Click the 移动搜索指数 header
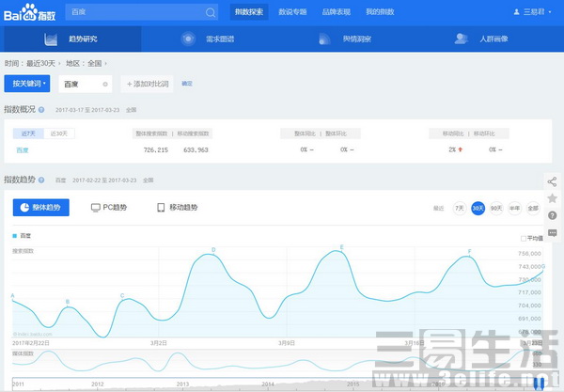This screenshot has height=392, width=564. 193,133
